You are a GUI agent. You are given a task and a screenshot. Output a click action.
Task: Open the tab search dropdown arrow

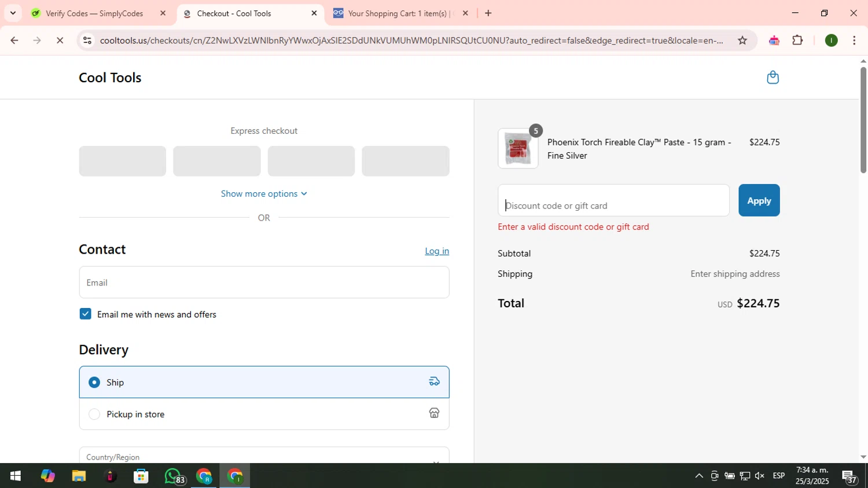click(x=13, y=13)
